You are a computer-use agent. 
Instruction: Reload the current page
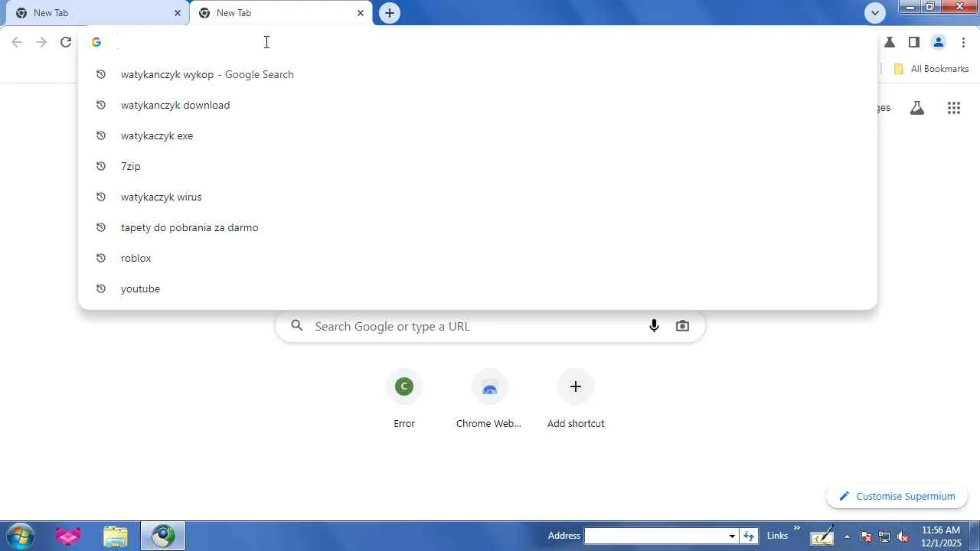[x=66, y=42]
